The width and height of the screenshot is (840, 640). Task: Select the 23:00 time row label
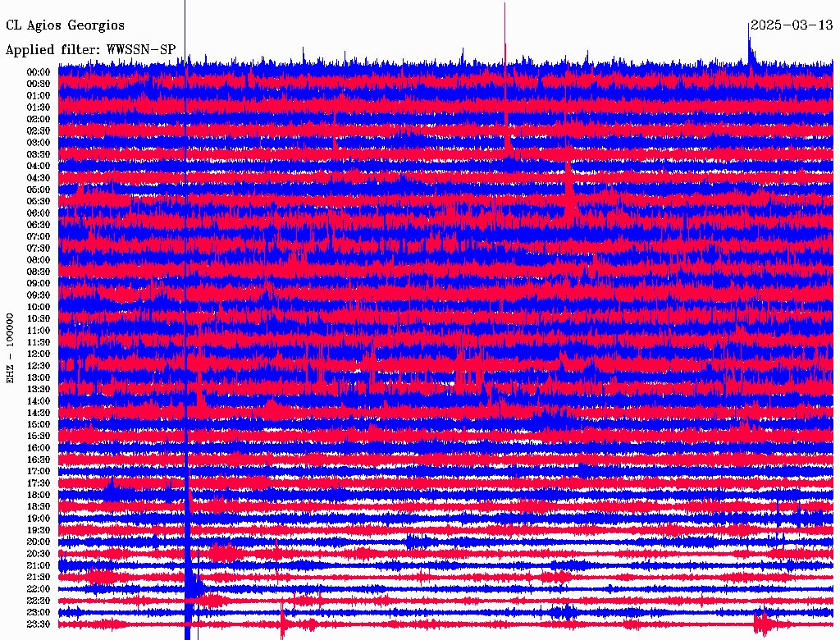(39, 613)
